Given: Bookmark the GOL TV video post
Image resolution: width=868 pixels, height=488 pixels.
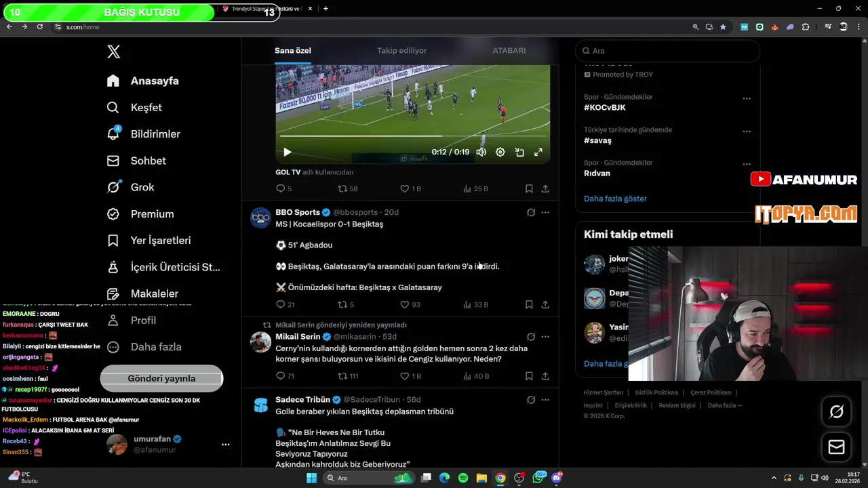Looking at the screenshot, I should [x=529, y=189].
